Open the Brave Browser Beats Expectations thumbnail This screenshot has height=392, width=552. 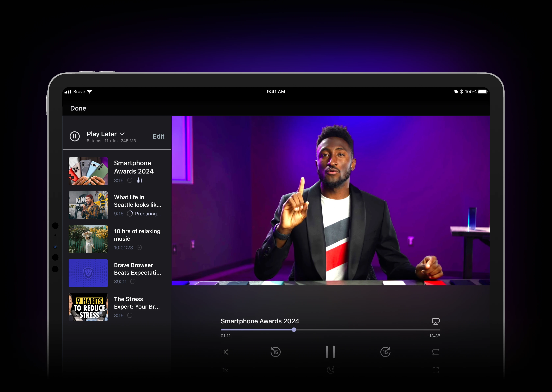[x=88, y=273]
